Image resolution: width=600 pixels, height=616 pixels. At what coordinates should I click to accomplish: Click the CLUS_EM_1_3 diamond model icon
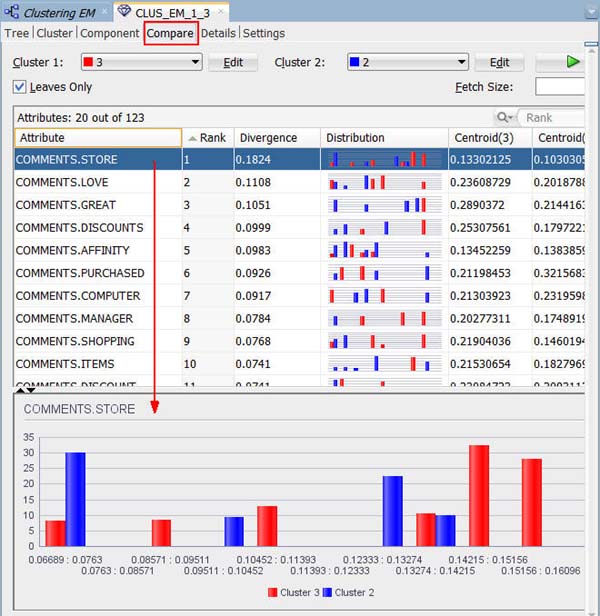click(124, 11)
